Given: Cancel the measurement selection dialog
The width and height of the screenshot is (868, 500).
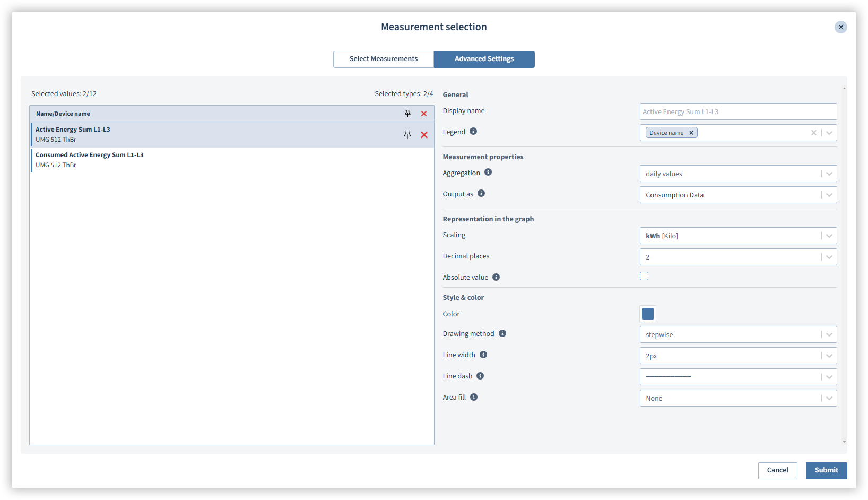Looking at the screenshot, I should click(777, 470).
